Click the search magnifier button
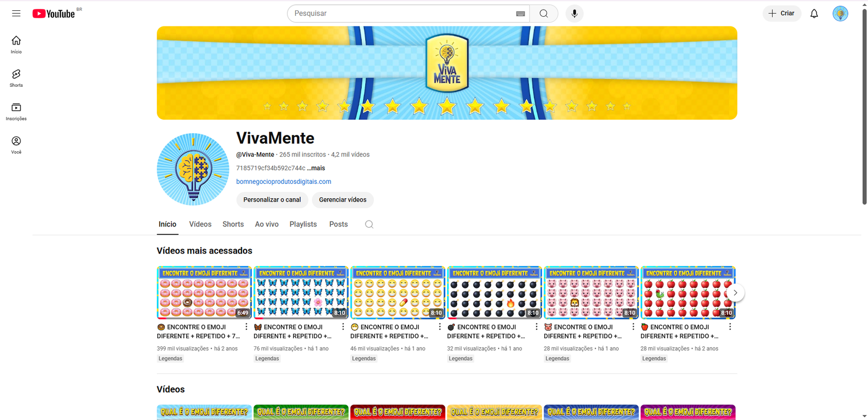This screenshot has height=420, width=868. [544, 14]
